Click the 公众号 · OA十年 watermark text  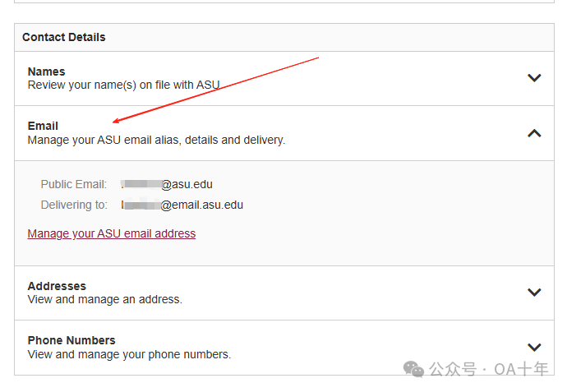(489, 369)
